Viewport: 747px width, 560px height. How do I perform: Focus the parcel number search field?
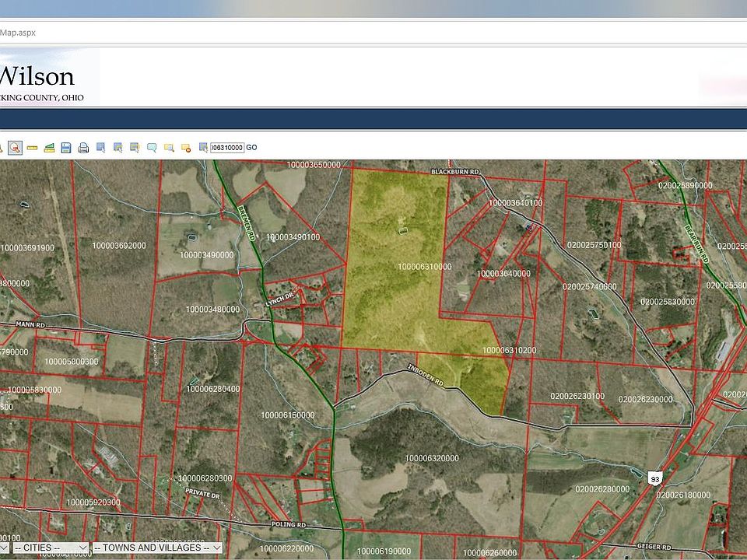[227, 147]
